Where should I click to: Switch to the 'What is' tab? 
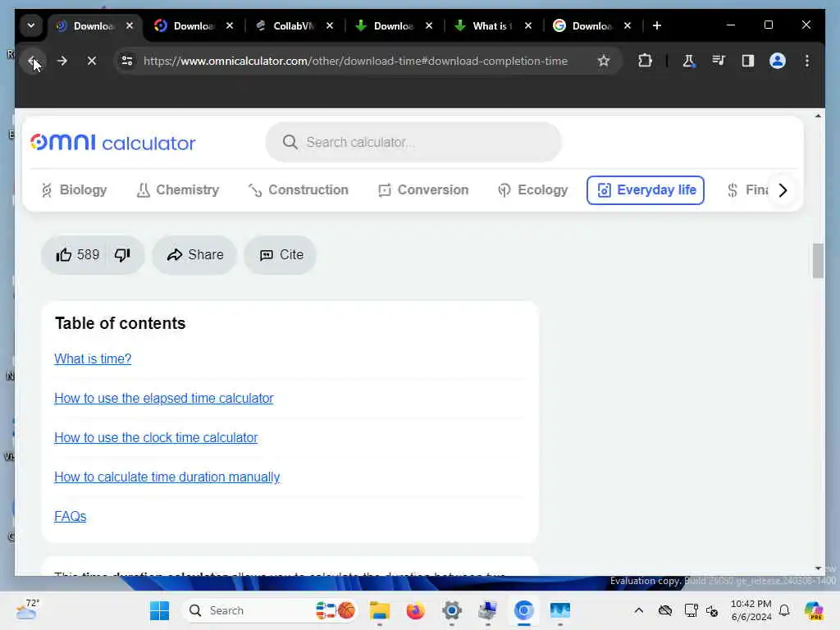click(492, 25)
